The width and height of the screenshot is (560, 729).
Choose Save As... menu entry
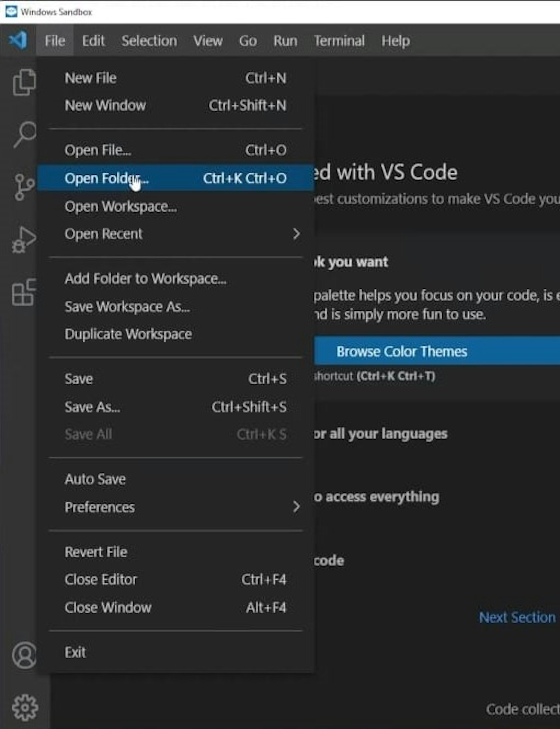[x=93, y=407]
